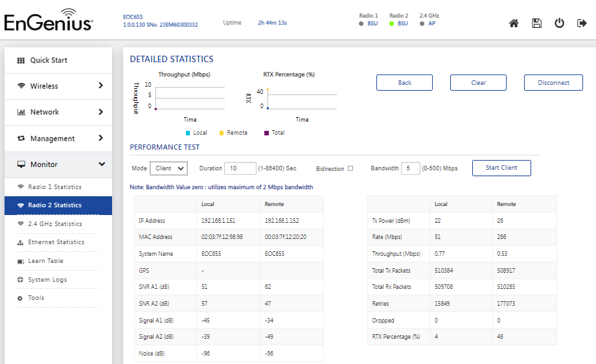Click the Ethernet Statistics network icon
The image size is (596, 364).
coord(21,242)
